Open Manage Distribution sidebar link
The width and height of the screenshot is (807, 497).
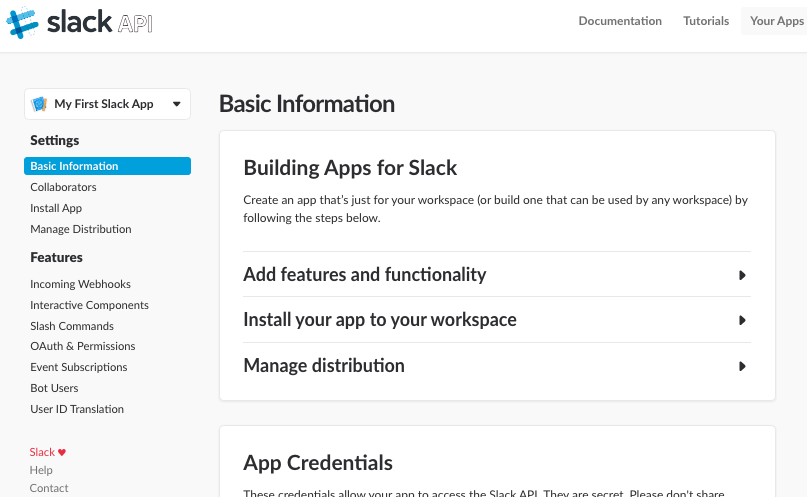pyautogui.click(x=81, y=229)
